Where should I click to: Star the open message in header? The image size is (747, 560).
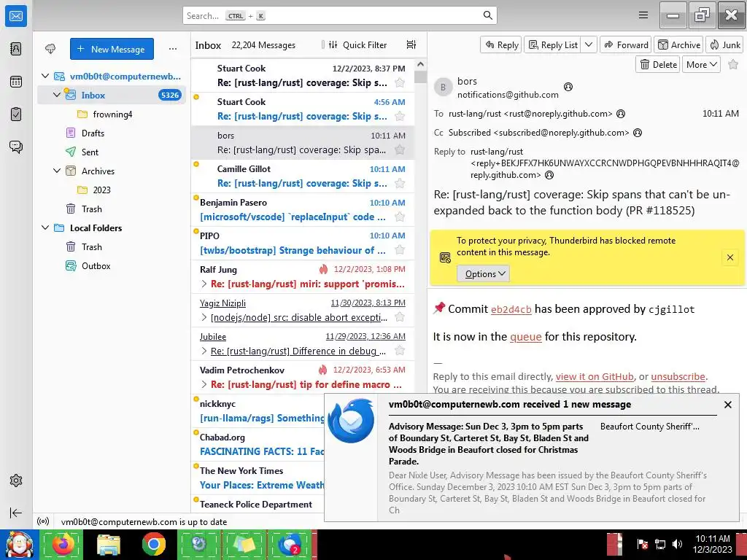[x=733, y=64]
